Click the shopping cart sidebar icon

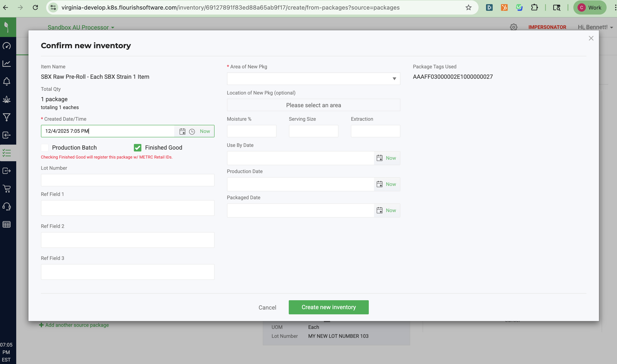[x=7, y=188]
